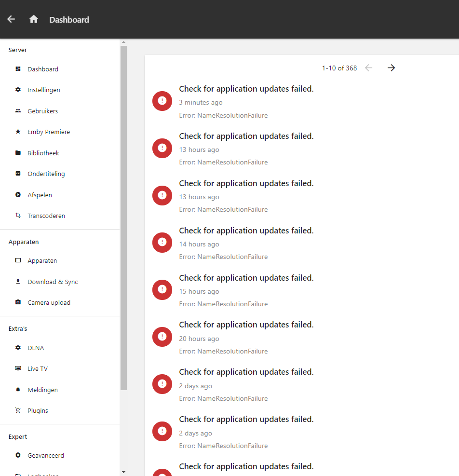This screenshot has width=459, height=476.
Task: Go back with the left arrow in header
Action: [11, 19]
